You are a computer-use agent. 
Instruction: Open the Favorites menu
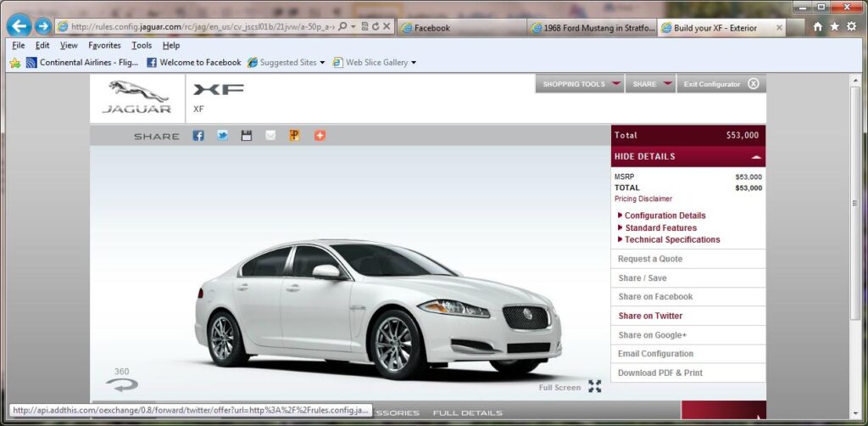pos(104,46)
